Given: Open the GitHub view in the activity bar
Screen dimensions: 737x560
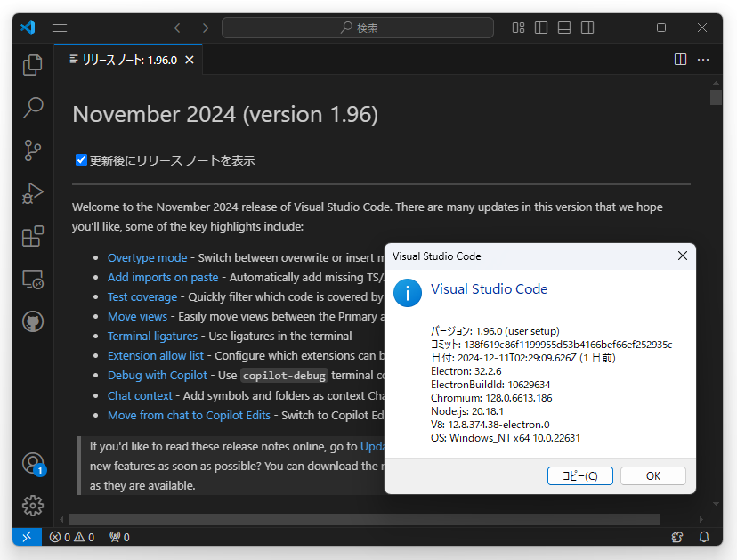Looking at the screenshot, I should [32, 321].
